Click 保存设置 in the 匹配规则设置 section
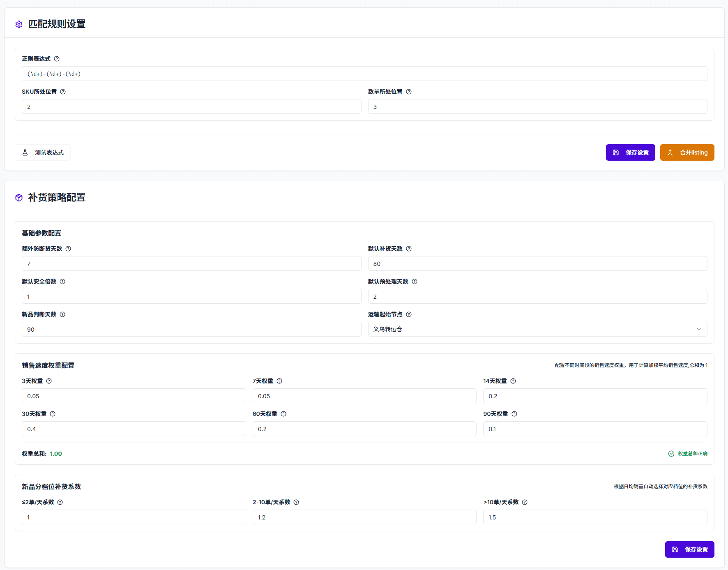Viewport: 728px width, 570px height. (x=630, y=152)
